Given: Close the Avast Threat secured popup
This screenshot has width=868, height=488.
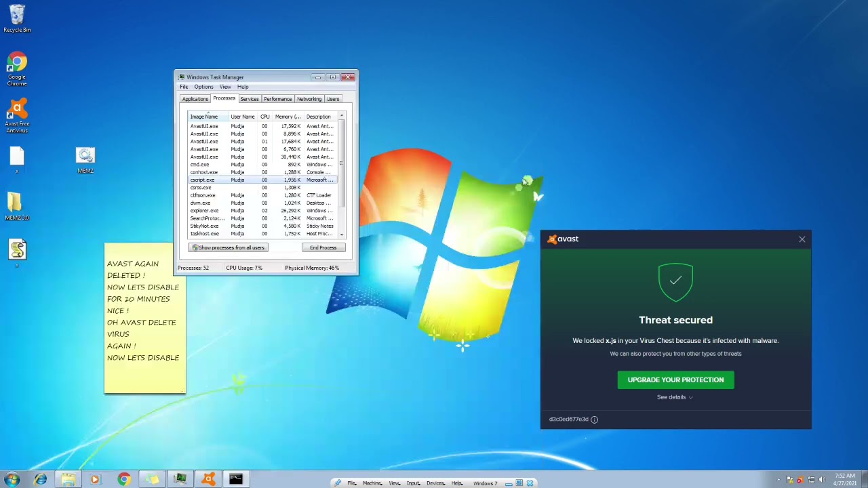Looking at the screenshot, I should [802, 239].
